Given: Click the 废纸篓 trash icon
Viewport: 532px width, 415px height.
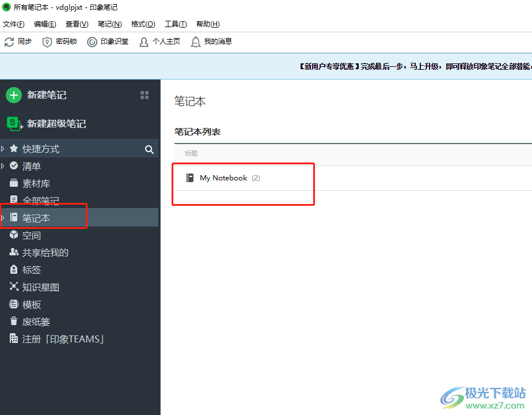Looking at the screenshot, I should 14,321.
